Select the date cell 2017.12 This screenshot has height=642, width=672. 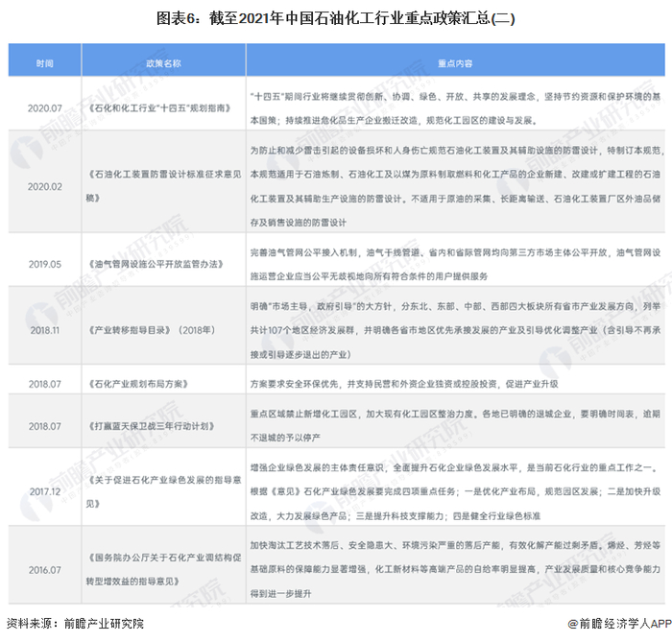[45, 491]
